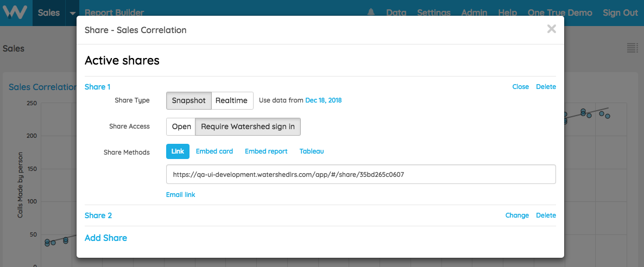Screen dimensions: 644x267
Task: Select Realtime share type
Action: coord(232,100)
